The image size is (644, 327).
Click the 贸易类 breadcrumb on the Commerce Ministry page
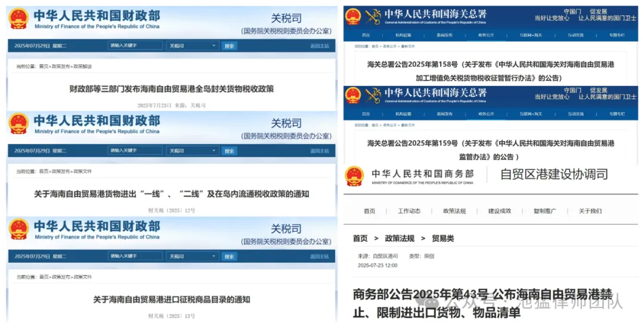[x=442, y=238]
